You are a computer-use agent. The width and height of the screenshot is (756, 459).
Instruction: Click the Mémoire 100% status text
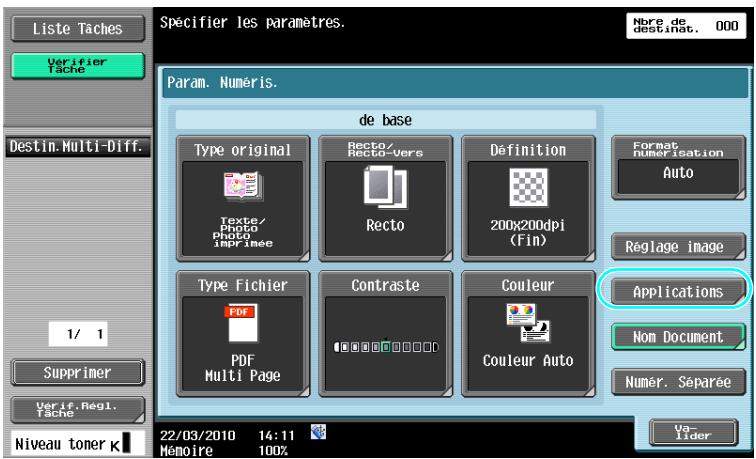pyautogui.click(x=224, y=451)
